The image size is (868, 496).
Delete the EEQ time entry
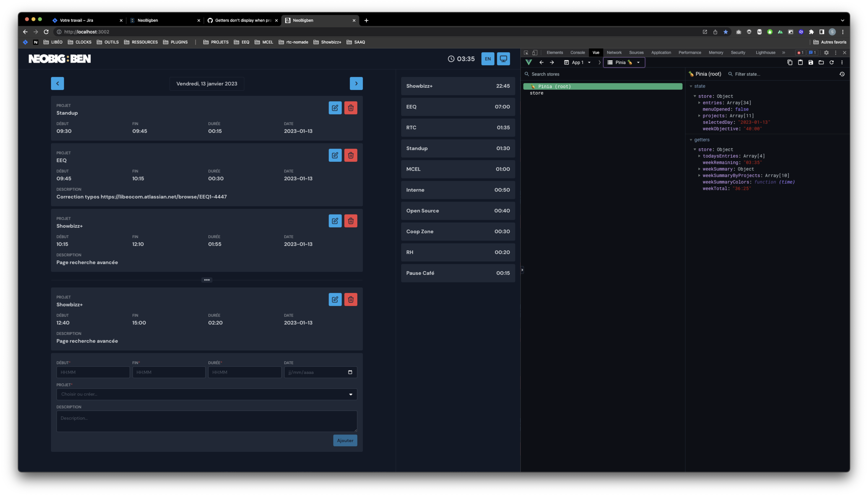(x=351, y=155)
